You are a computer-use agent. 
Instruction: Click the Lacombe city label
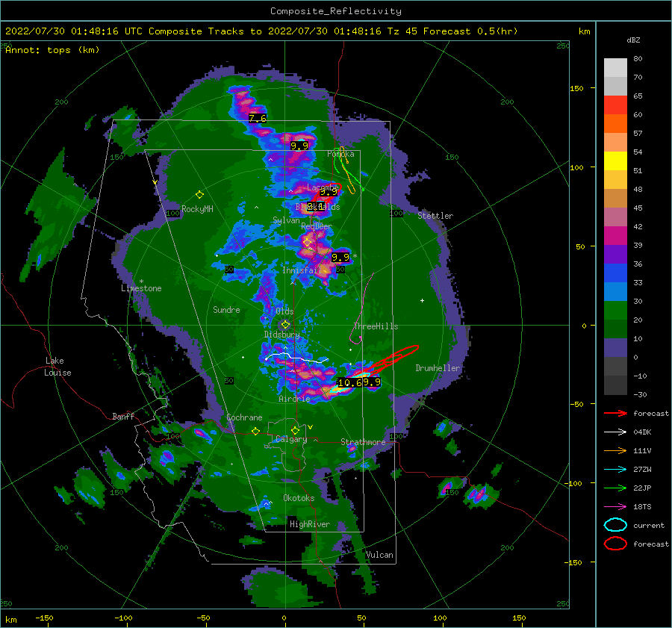tap(323, 187)
